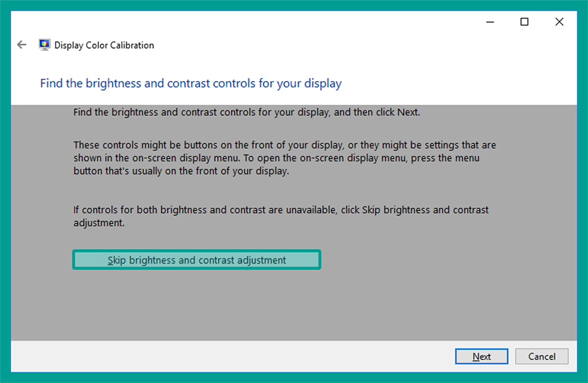The image size is (588, 383).
Task: Maximize the calibration wizard window
Action: [x=524, y=22]
